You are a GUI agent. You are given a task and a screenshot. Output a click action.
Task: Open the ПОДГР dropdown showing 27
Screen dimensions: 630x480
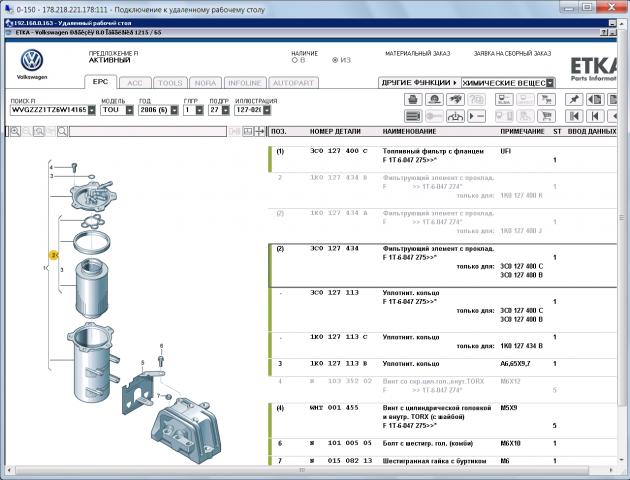point(225,110)
